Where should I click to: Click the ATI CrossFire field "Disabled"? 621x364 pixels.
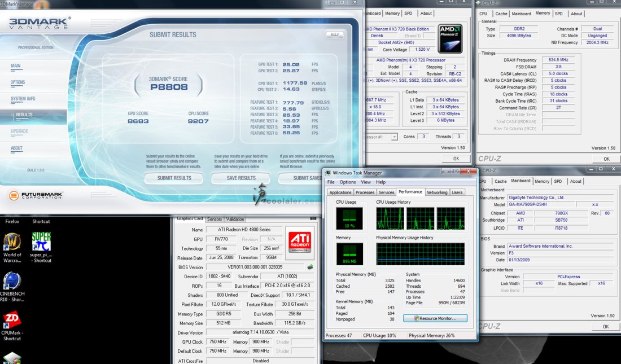tap(260, 361)
